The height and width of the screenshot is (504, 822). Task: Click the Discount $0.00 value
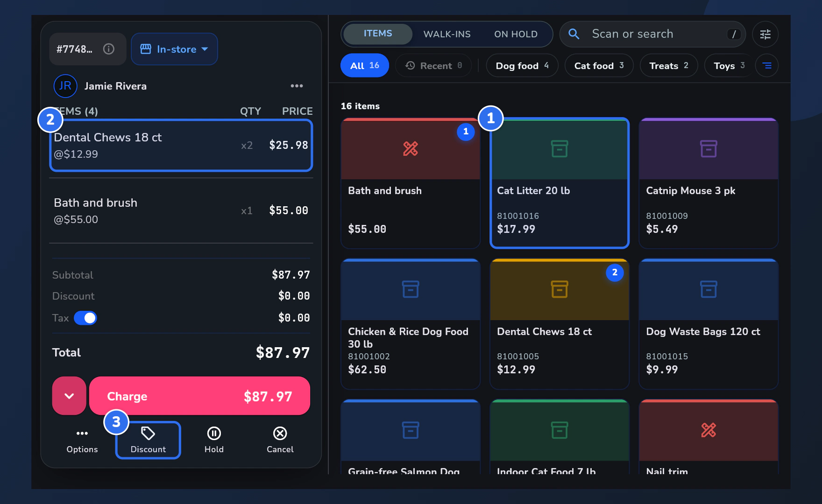294,296
